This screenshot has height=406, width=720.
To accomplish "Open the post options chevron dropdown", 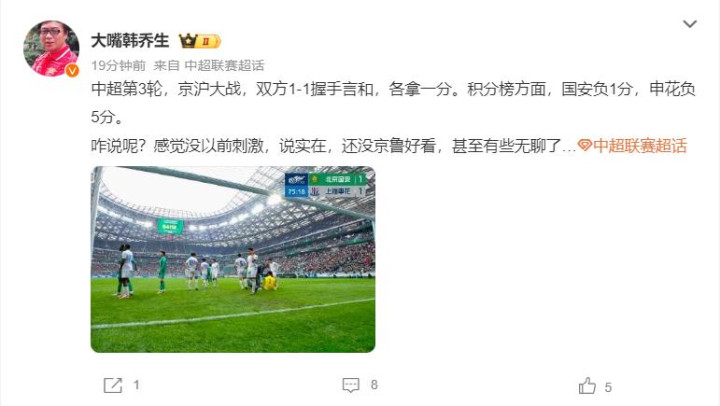I will (x=690, y=24).
